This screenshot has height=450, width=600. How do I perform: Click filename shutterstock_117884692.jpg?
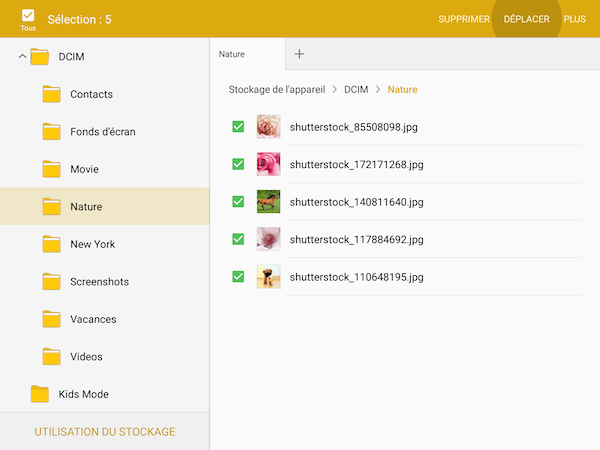click(x=357, y=240)
